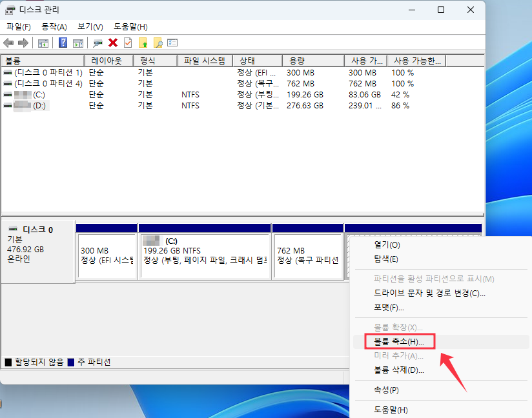Open the blue help icon in the toolbar
Image resolution: width=532 pixels, height=418 pixels.
click(x=62, y=43)
